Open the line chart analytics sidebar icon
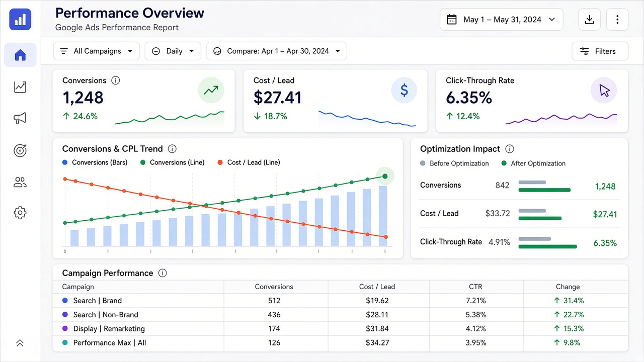Screen dimensions: 644x362 pos(20,87)
